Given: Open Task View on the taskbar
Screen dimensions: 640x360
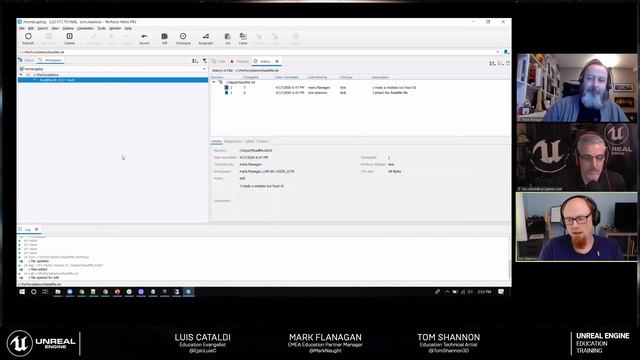Looking at the screenshot, I should coord(45,291).
